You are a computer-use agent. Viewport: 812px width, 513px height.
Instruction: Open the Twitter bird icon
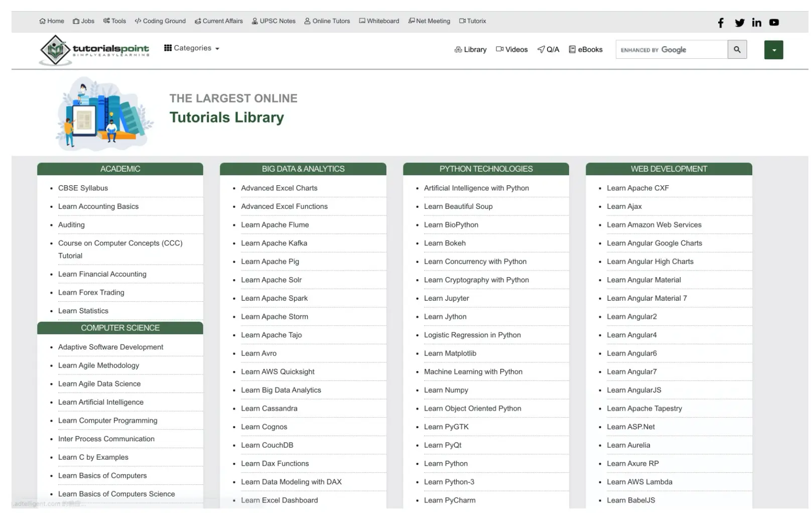739,23
